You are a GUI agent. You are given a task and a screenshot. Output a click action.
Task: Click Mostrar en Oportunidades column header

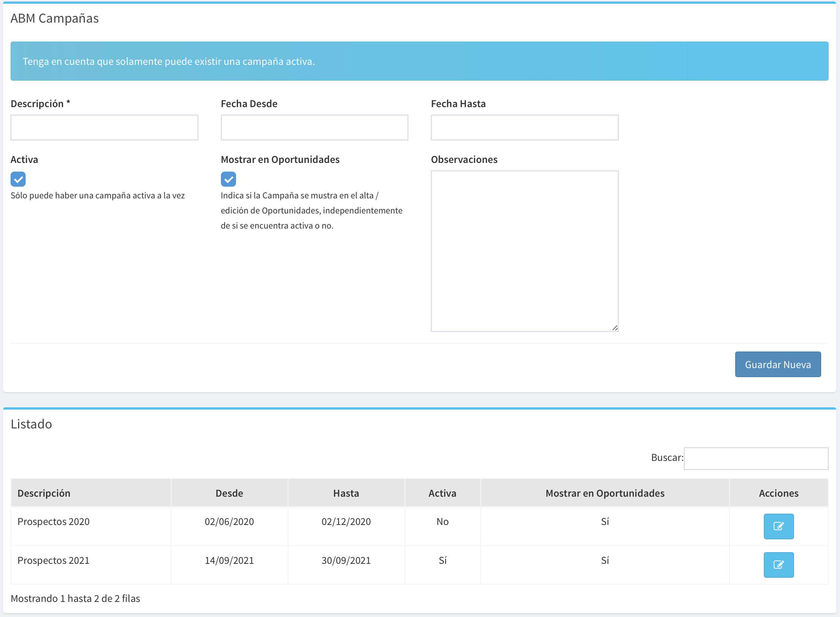[605, 493]
